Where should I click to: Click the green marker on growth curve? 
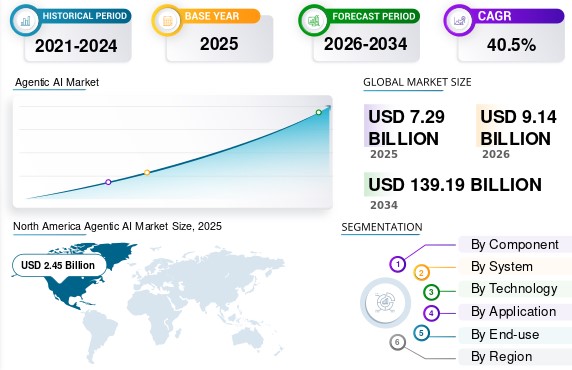[x=319, y=112]
